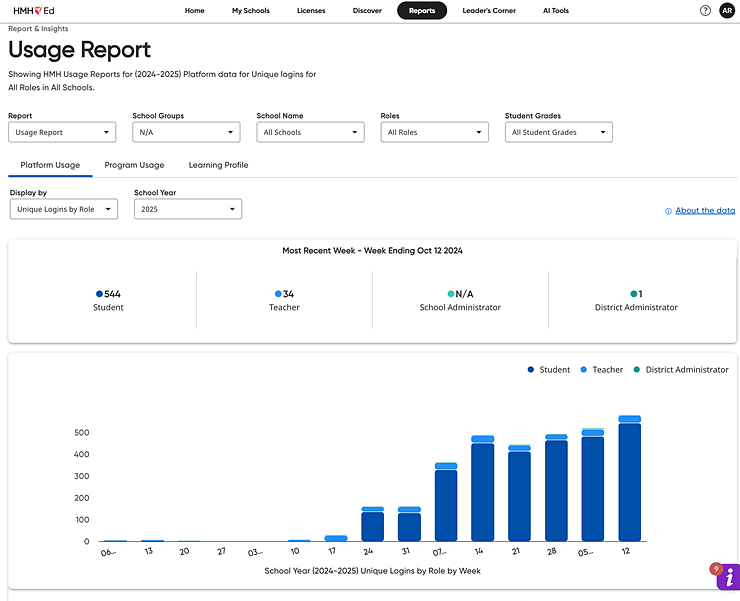Click the week 24 bar in chart
The width and height of the screenshot is (740, 601).
coord(372,524)
